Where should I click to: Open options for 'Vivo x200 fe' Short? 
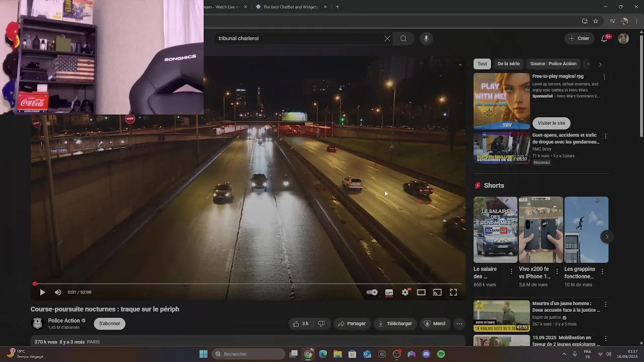557,271
